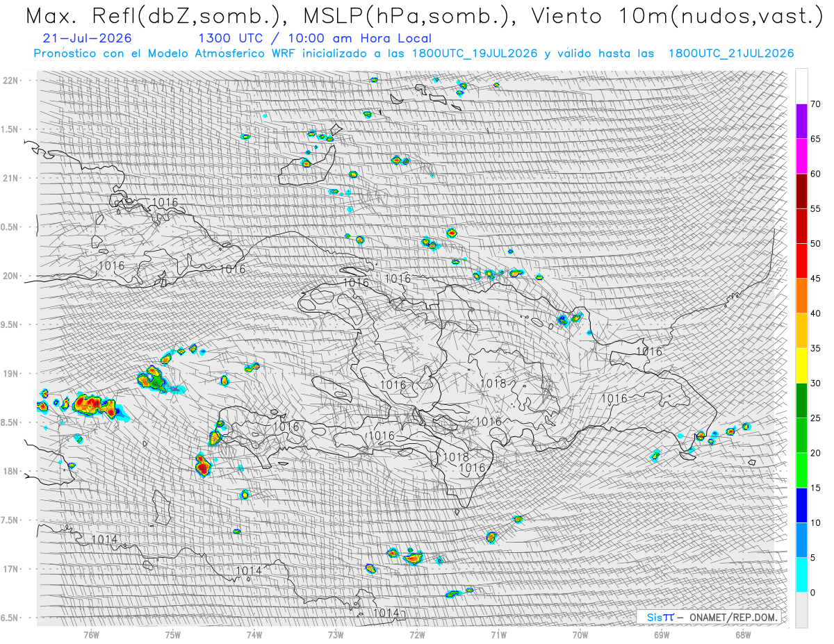Image resolution: width=834 pixels, height=644 pixels.
Task: Click the '17N' latitude label
Action: click(x=10, y=570)
